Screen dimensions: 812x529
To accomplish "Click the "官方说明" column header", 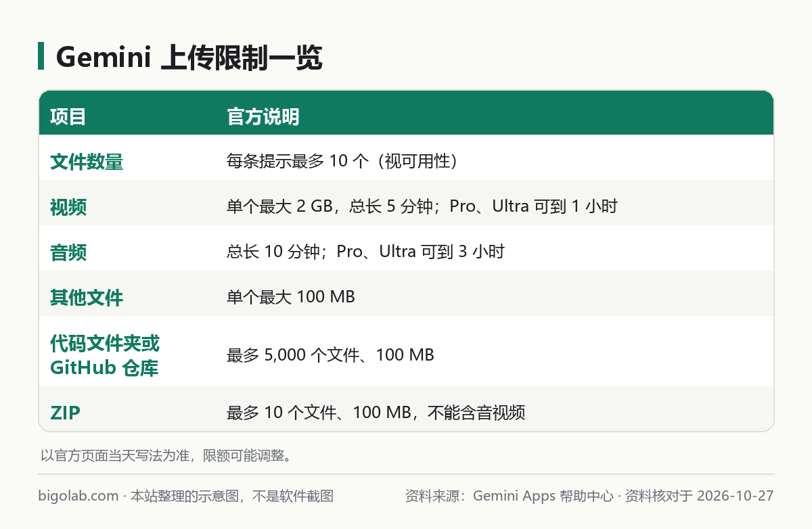I will pyautogui.click(x=263, y=116).
